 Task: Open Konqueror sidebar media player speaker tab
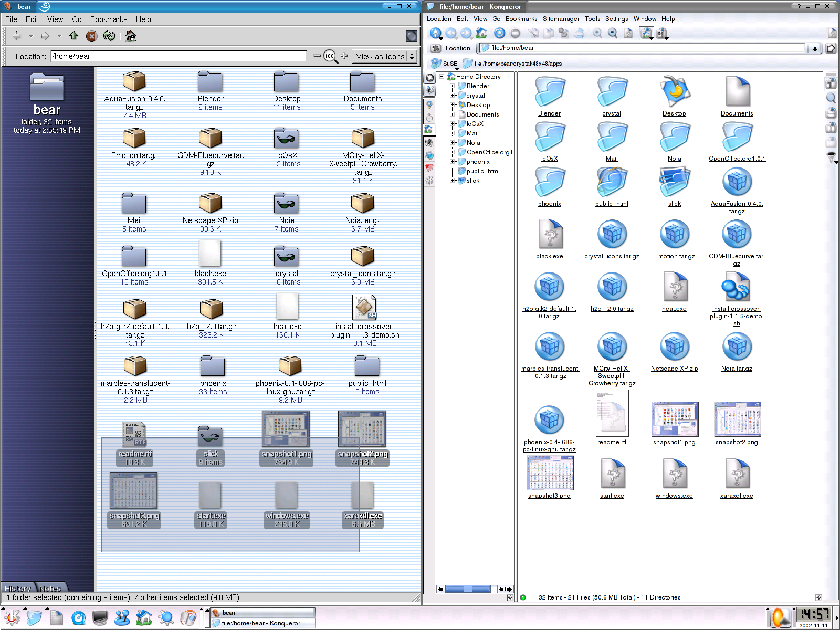pyautogui.click(x=429, y=142)
